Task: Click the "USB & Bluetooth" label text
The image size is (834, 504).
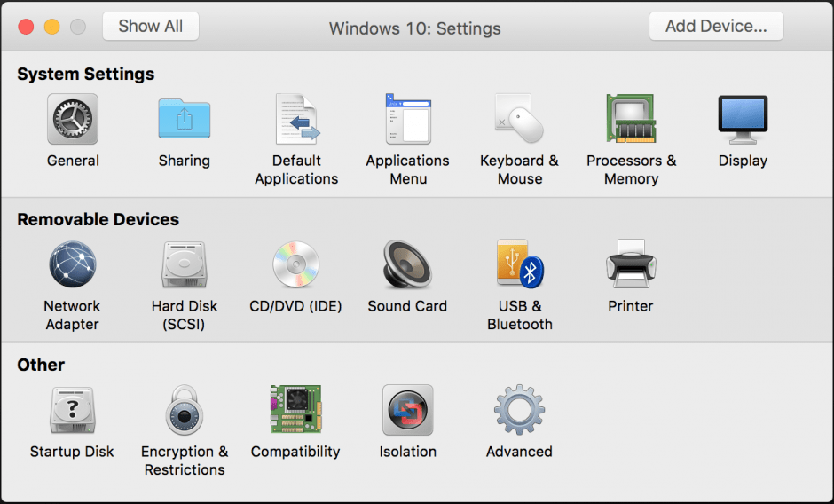Action: pyautogui.click(x=520, y=315)
